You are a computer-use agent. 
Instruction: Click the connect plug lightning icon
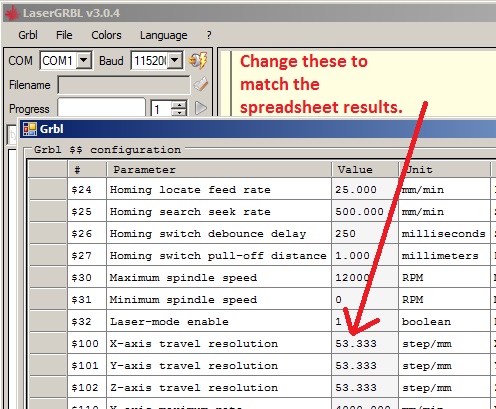pyautogui.click(x=198, y=60)
